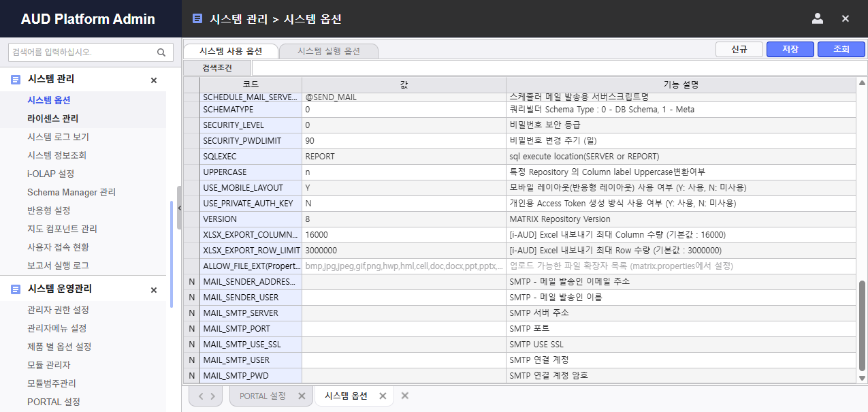Click the 시스템 관리 section document icon
Image resolution: width=868 pixels, height=412 pixels.
point(16,80)
